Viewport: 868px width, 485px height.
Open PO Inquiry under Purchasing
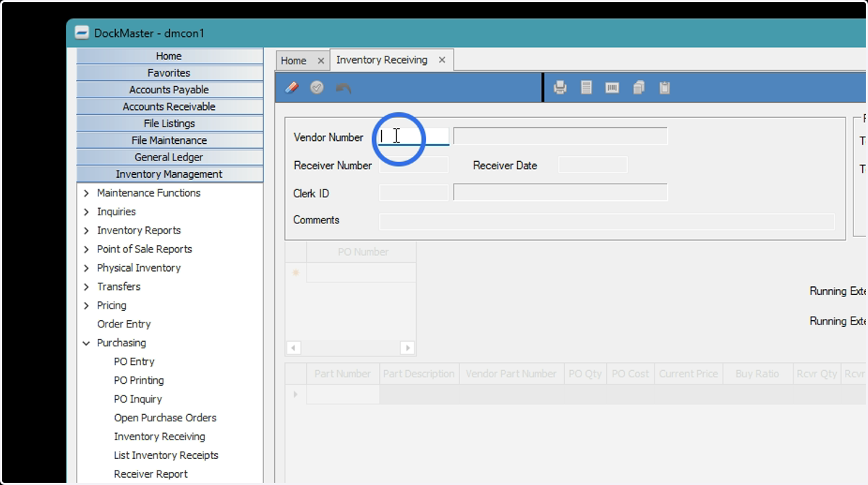(137, 400)
